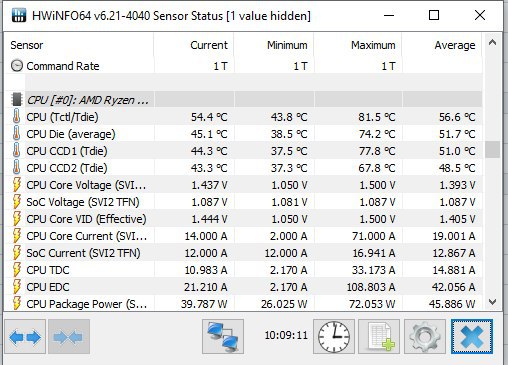
Task: Click the scrollbar down arrow
Action: click(x=492, y=302)
